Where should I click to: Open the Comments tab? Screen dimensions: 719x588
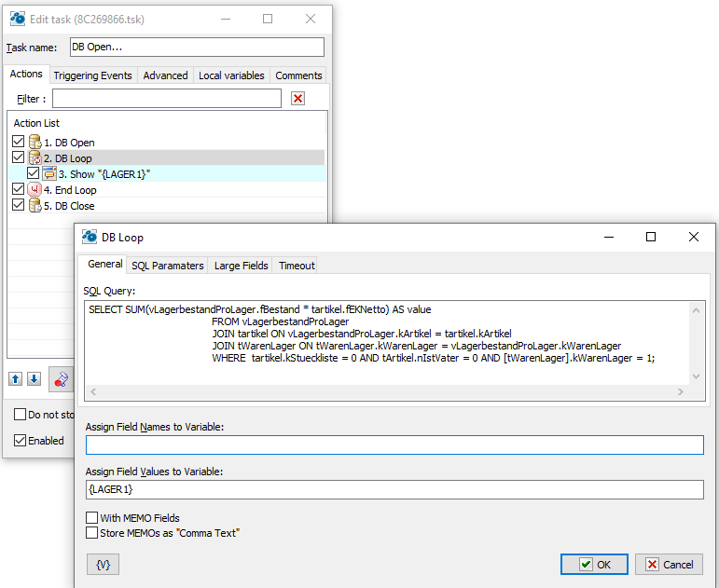point(298,75)
